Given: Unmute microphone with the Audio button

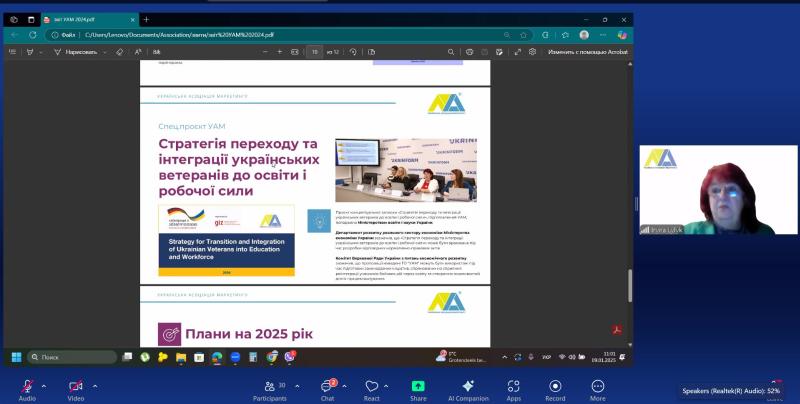Looking at the screenshot, I should [27, 386].
